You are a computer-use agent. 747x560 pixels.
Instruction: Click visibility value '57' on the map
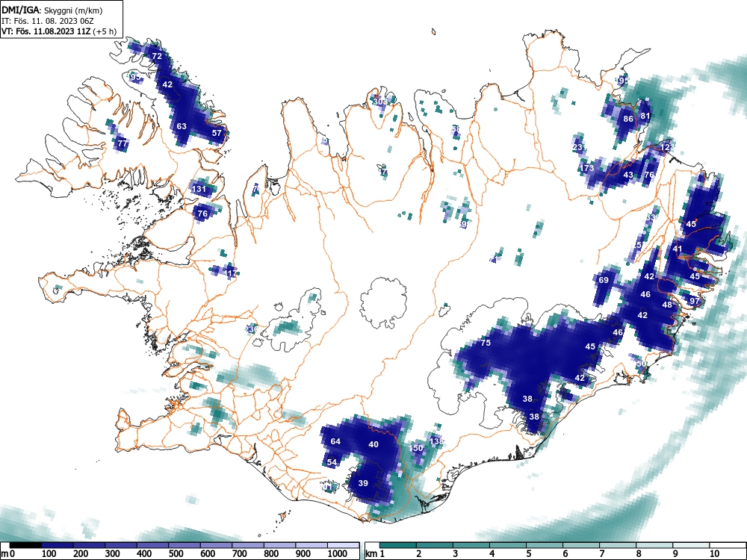point(217,133)
